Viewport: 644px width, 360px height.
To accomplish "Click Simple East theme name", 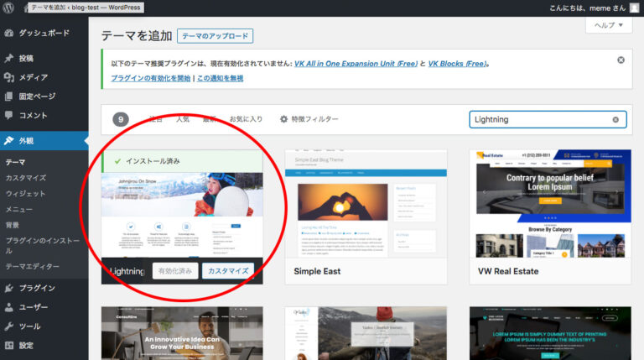I will [317, 271].
